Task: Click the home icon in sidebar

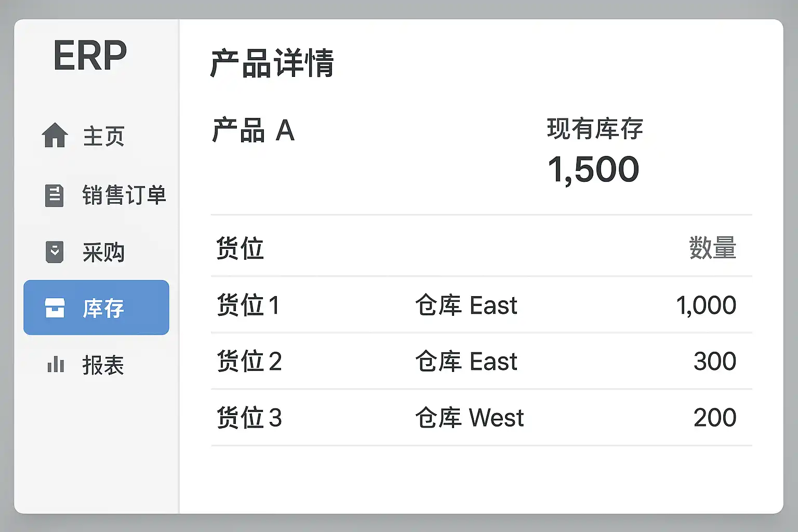Action: coord(55,136)
